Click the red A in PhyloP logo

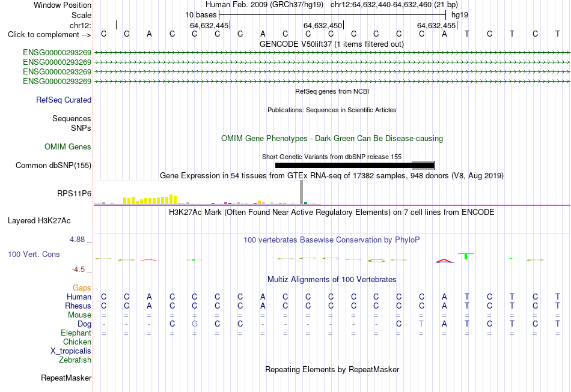[445, 261]
